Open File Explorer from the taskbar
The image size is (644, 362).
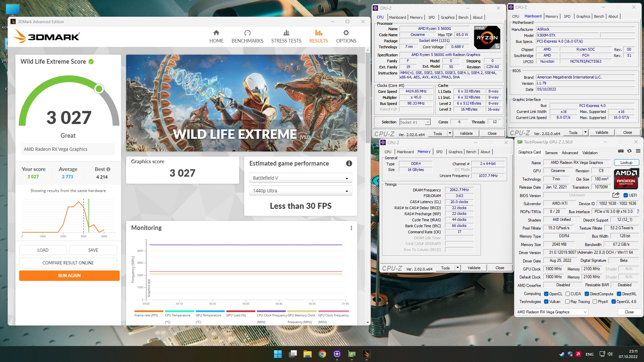click(308, 354)
